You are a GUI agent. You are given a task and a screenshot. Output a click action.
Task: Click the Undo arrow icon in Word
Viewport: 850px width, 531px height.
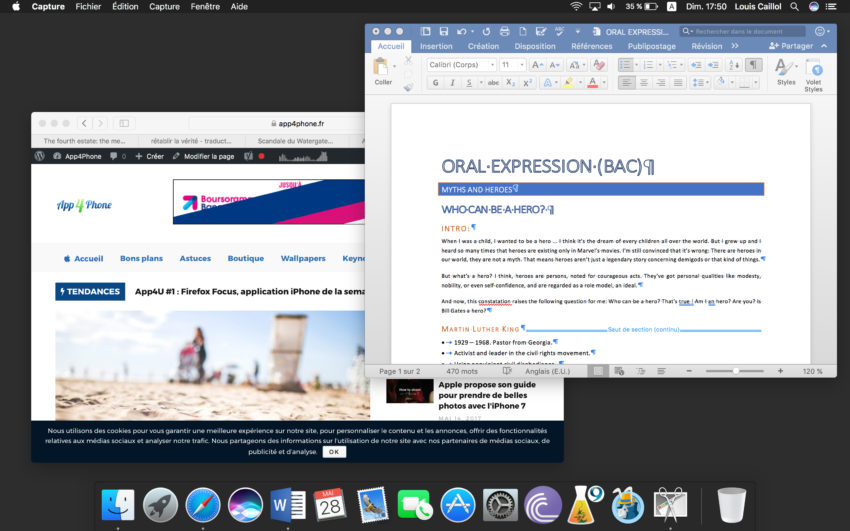point(461,31)
